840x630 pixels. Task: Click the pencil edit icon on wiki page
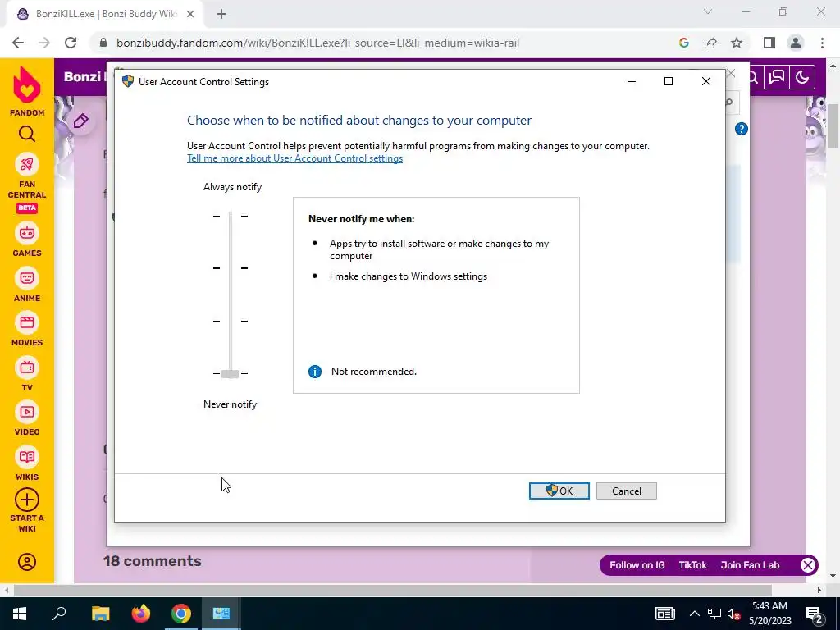click(x=81, y=121)
